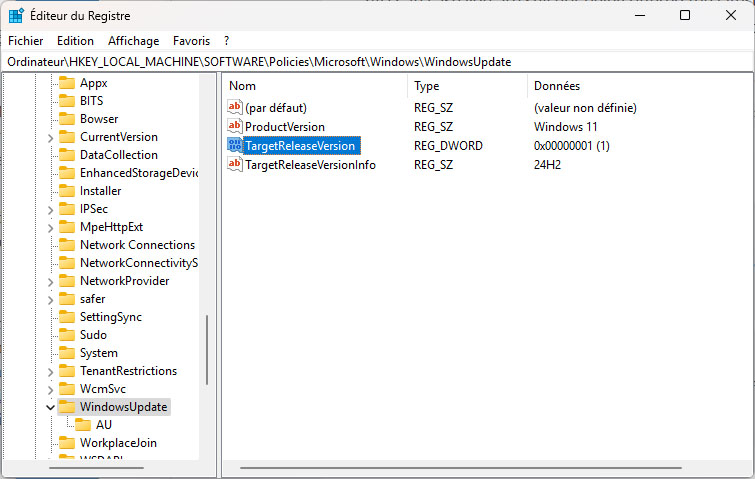Open the Edition menu
The width and height of the screenshot is (755, 479).
(x=75, y=41)
